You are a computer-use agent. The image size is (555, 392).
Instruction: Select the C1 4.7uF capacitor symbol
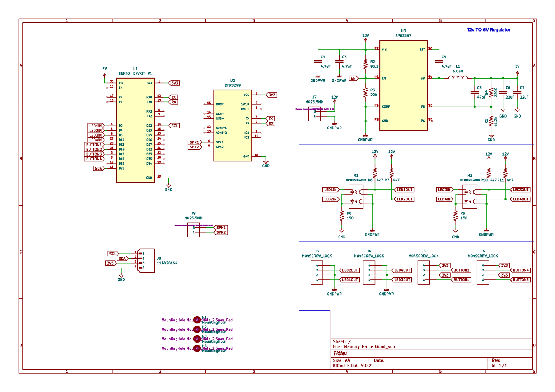318,62
